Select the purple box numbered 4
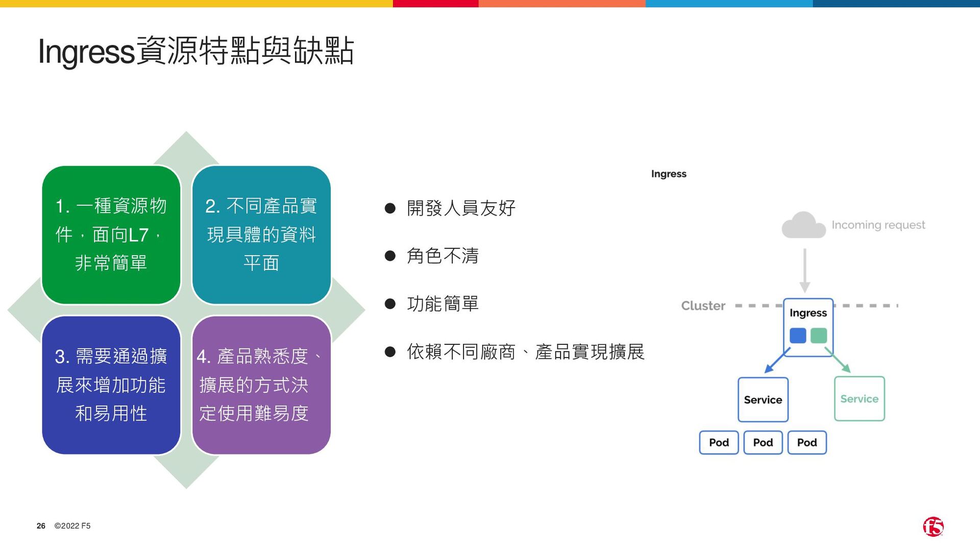 (261, 385)
